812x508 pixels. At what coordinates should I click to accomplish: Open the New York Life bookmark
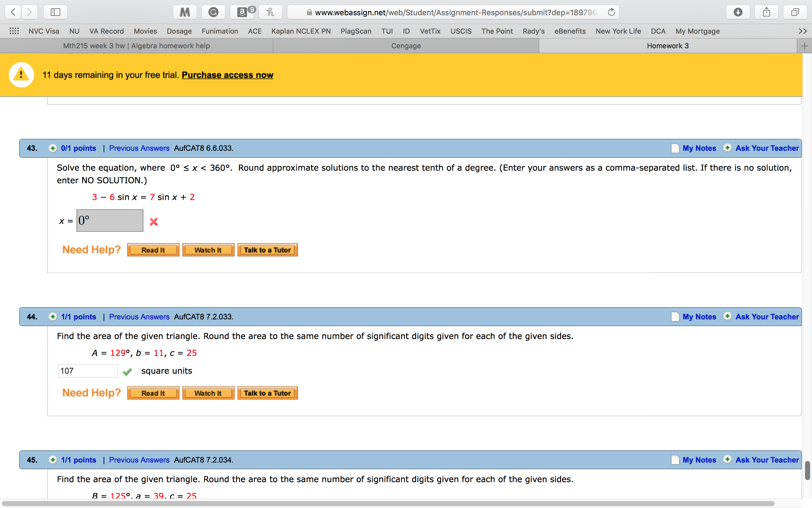point(618,31)
